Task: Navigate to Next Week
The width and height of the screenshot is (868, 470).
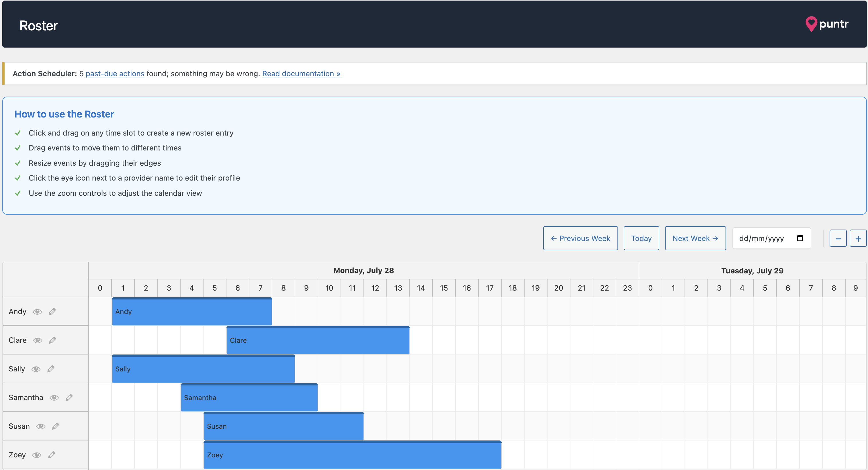Action: coord(695,238)
